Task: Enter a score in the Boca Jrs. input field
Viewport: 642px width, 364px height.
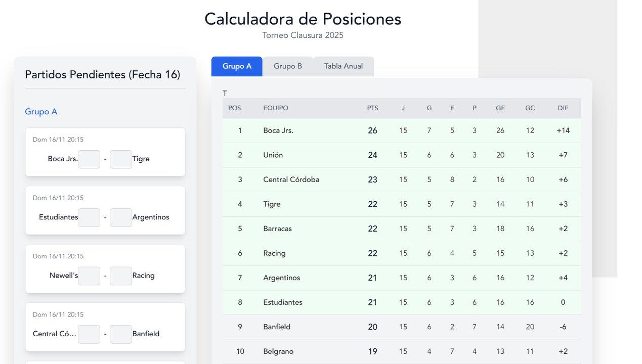Action: [x=89, y=159]
